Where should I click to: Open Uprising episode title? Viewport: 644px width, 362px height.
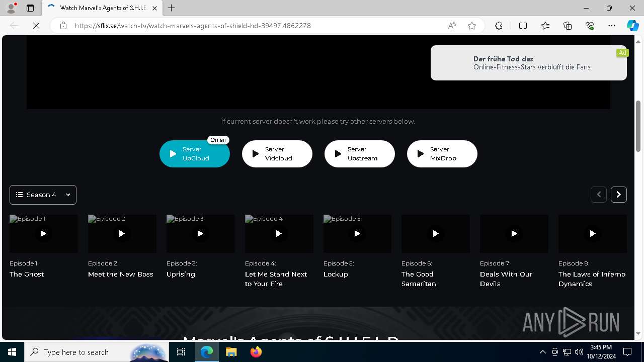pos(181,274)
